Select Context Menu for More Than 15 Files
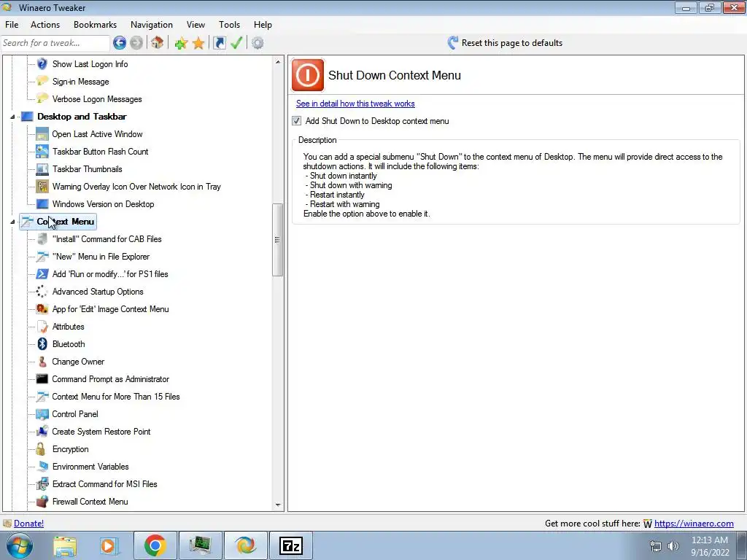This screenshot has height=560, width=747. [116, 397]
